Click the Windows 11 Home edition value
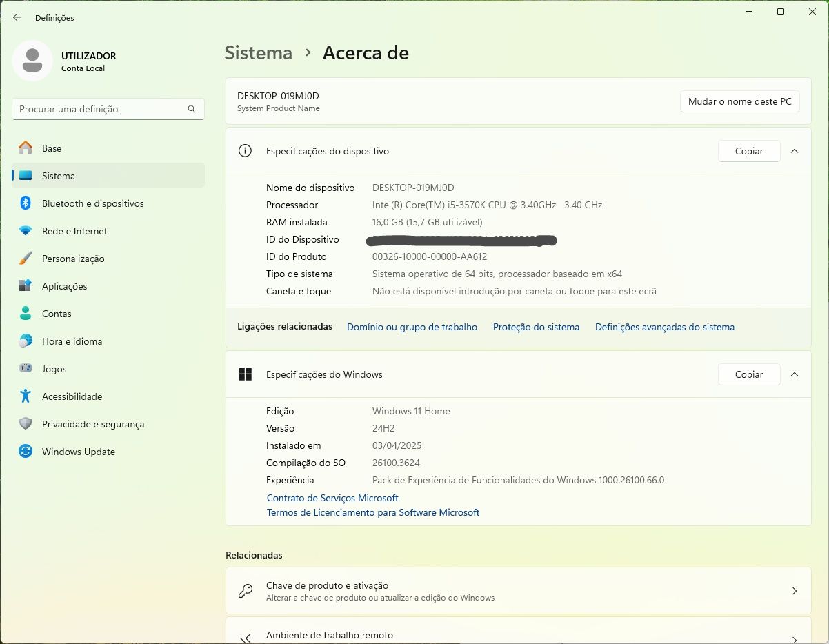The height and width of the screenshot is (644, 829). (411, 411)
